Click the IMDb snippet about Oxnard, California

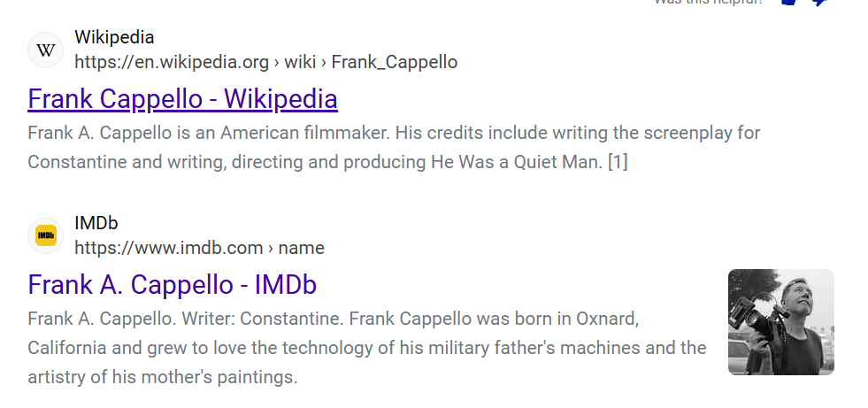[367, 348]
